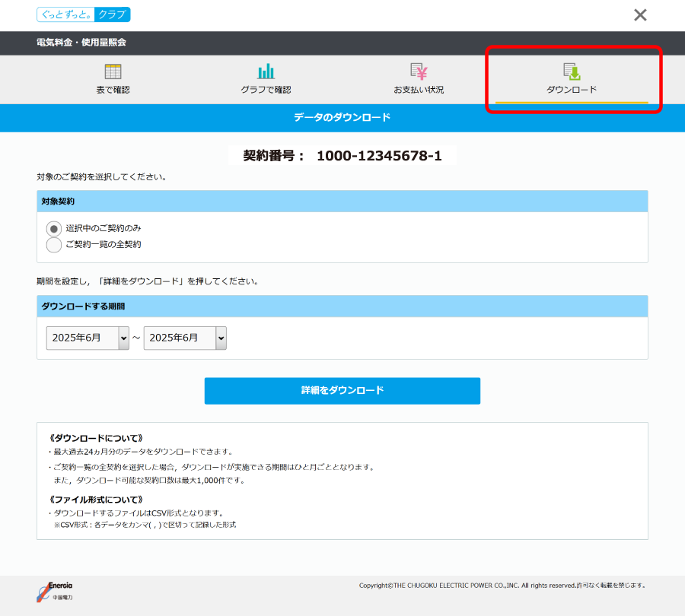Switch to グラフで確認 tab label
This screenshot has width=685, height=616.
(x=266, y=90)
